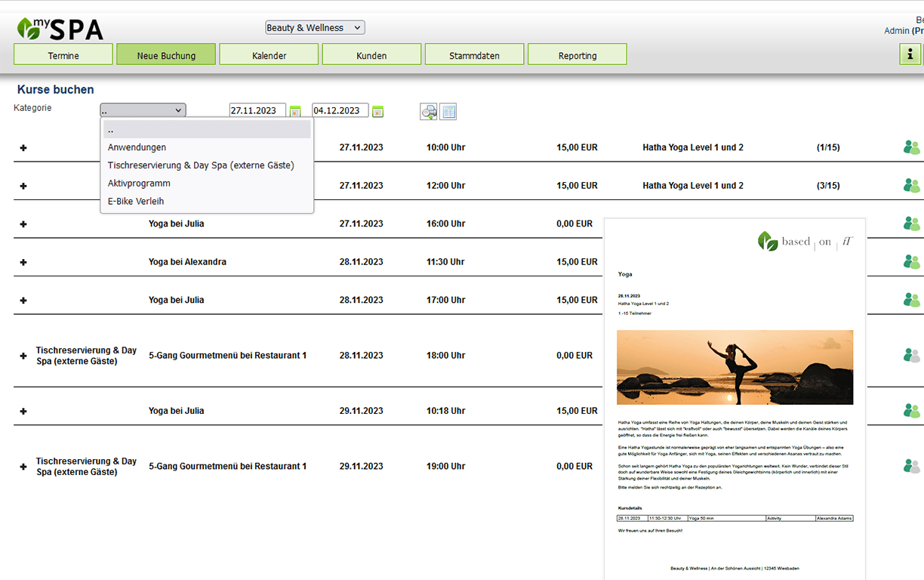Screen dimensions: 924x580
Task: Click the mySPA logo
Action: [59, 28]
